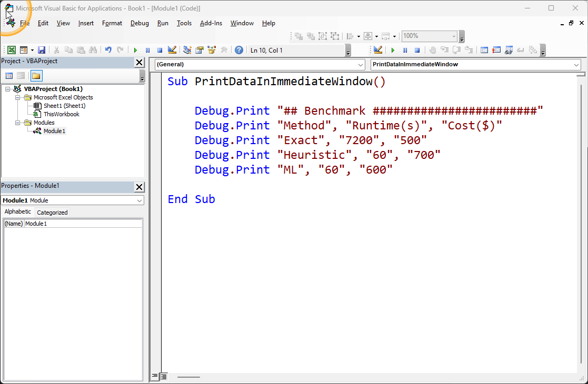Viewport: 588px width, 384px height.
Task: Open the Locals Window icon
Action: coord(484,50)
